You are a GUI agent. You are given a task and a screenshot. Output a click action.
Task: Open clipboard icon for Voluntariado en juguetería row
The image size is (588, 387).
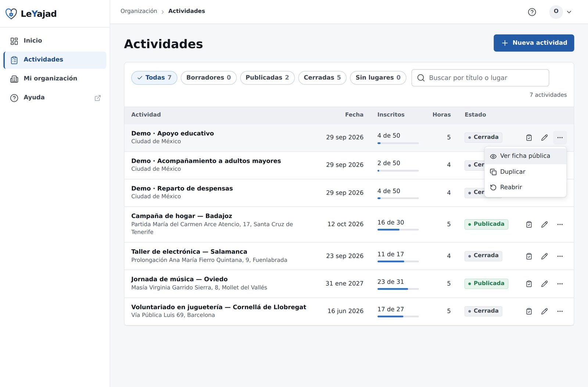tap(529, 311)
